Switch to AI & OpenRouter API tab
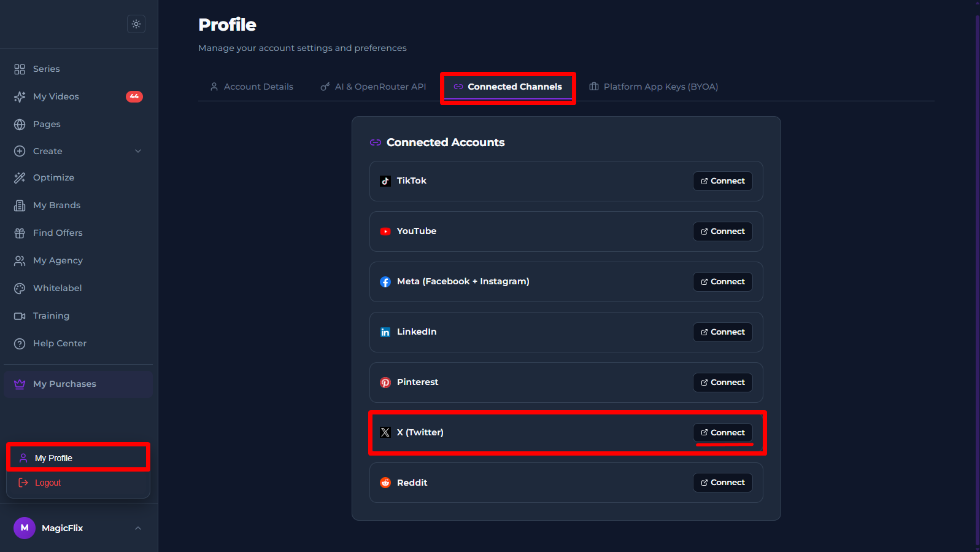Image resolution: width=980 pixels, height=552 pixels. tap(373, 87)
